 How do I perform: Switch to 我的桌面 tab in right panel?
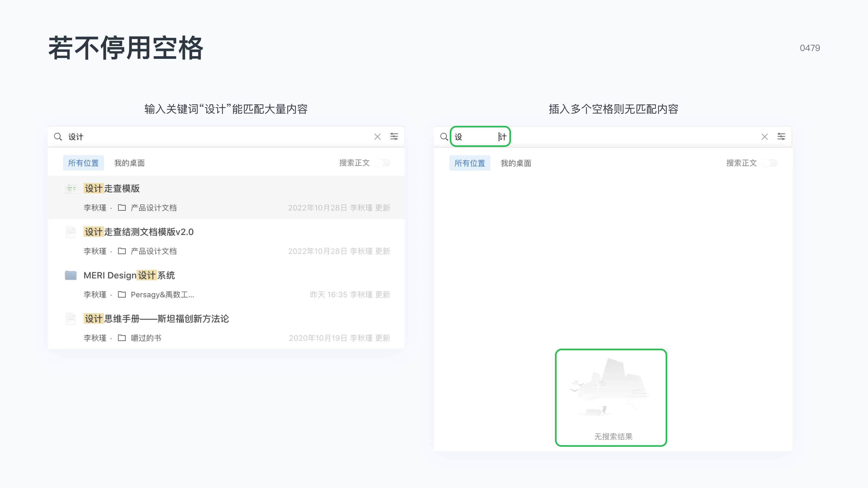(516, 163)
